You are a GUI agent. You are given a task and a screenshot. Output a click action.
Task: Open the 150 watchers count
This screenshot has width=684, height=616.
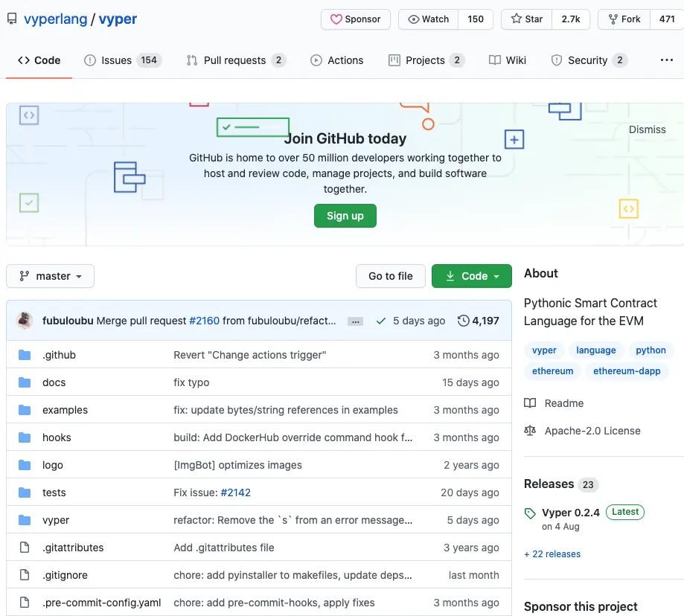tap(476, 19)
